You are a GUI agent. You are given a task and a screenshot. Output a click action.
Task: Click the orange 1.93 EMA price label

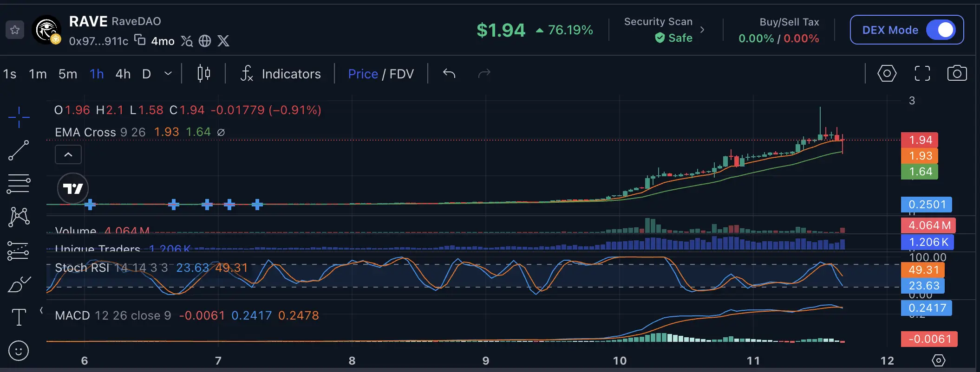pos(920,156)
